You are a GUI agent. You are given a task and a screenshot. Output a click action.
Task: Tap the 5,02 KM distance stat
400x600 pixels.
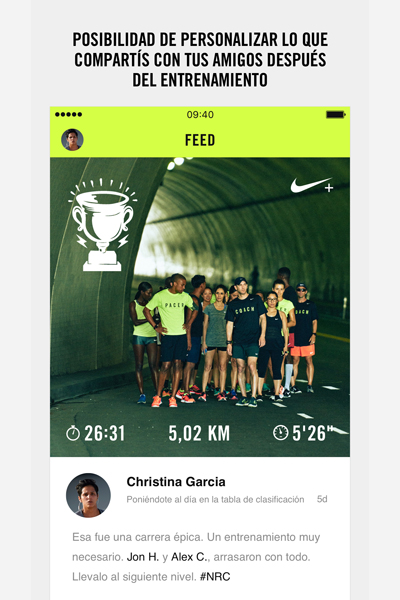[199, 433]
